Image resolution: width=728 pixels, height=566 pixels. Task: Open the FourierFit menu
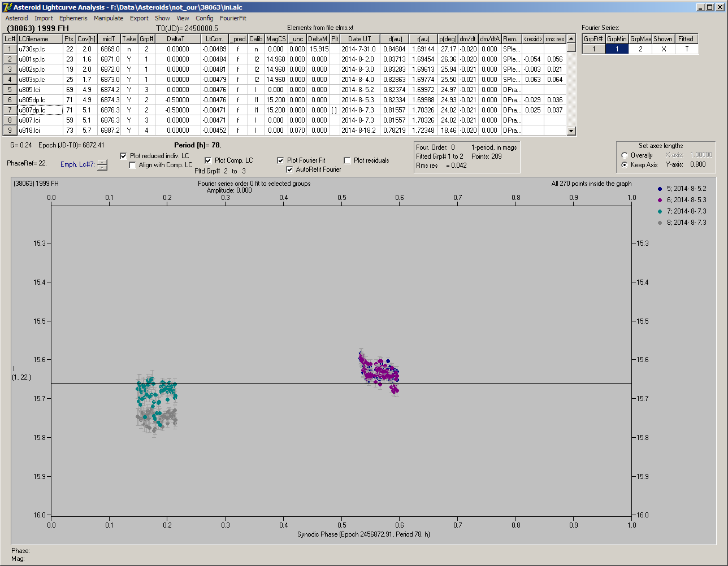(233, 18)
